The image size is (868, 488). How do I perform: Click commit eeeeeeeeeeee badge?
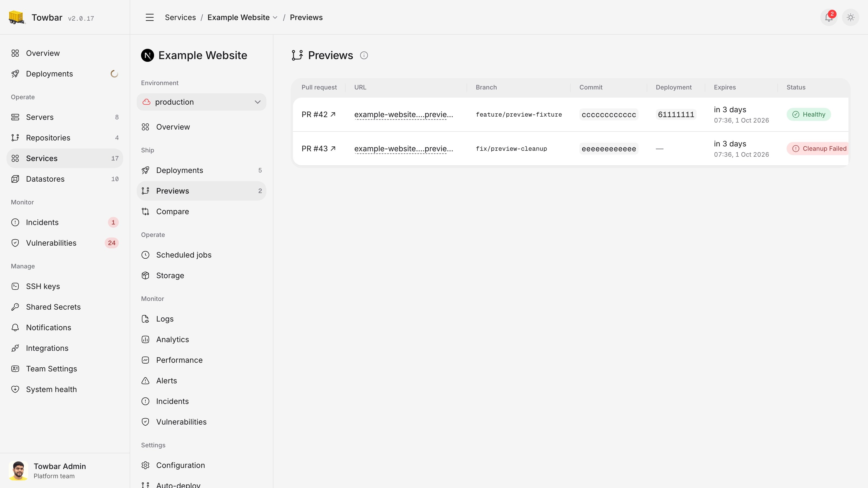pos(608,149)
